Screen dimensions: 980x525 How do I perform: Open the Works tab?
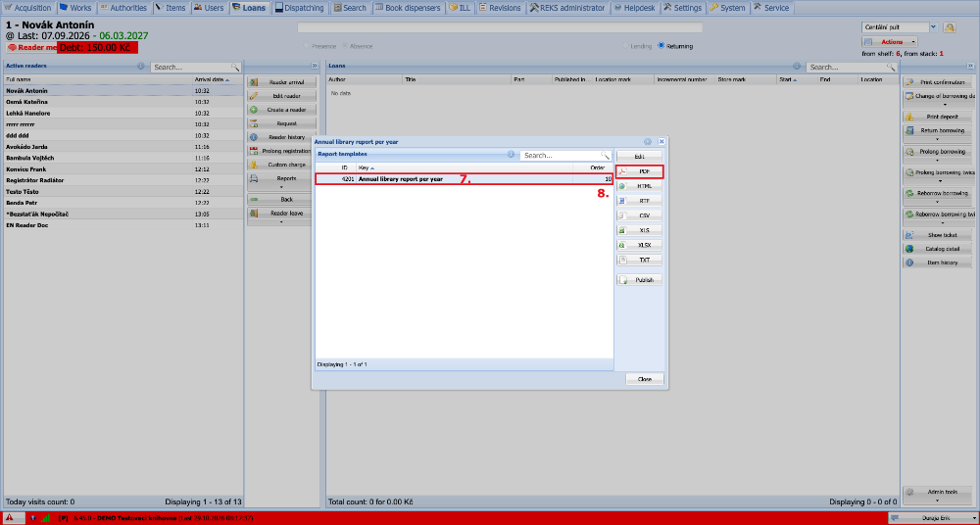coord(76,8)
